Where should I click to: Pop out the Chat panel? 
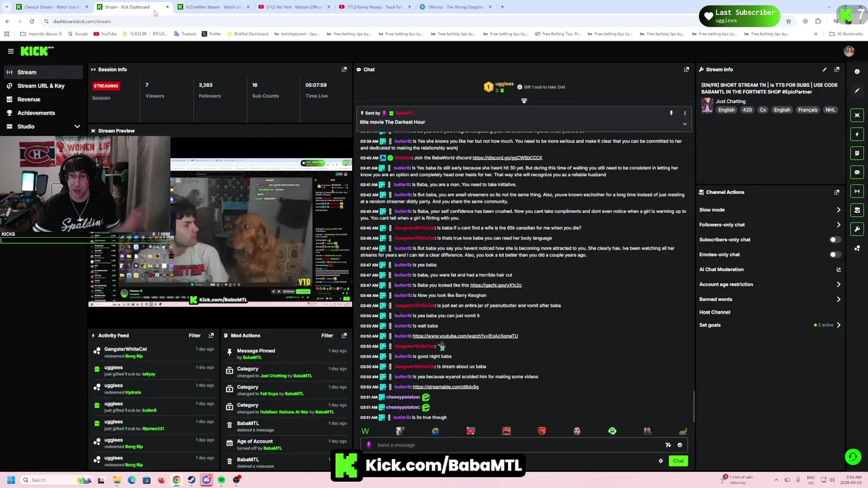pos(686,69)
